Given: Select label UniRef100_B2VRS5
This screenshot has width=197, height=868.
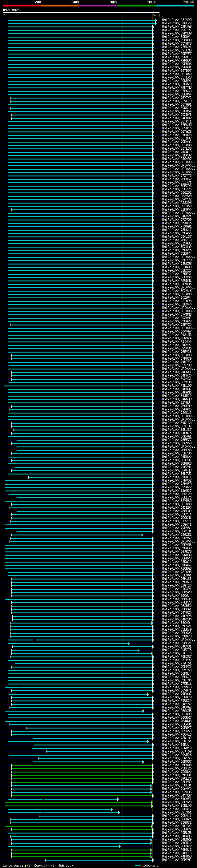Looking at the screenshot, I should point(177,501).
